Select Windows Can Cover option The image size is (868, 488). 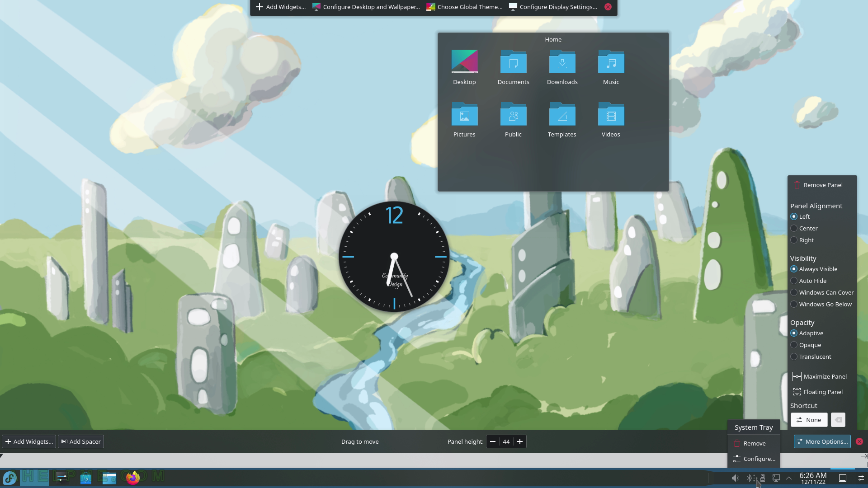822,292
